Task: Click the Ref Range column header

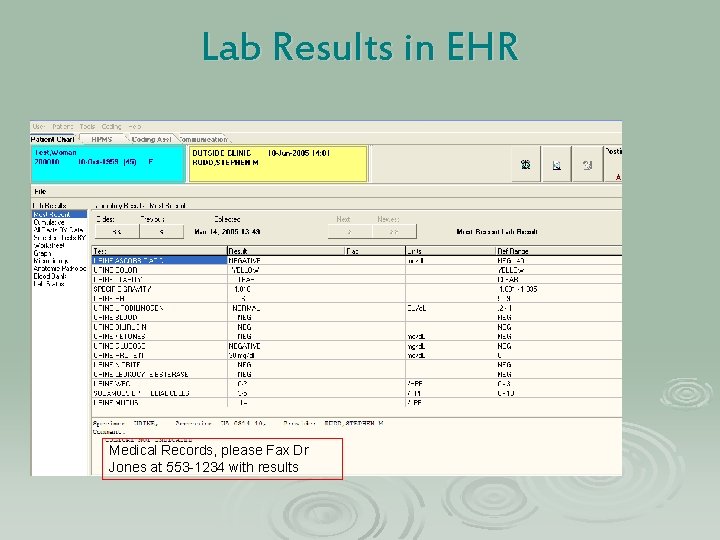Action: 558,251
